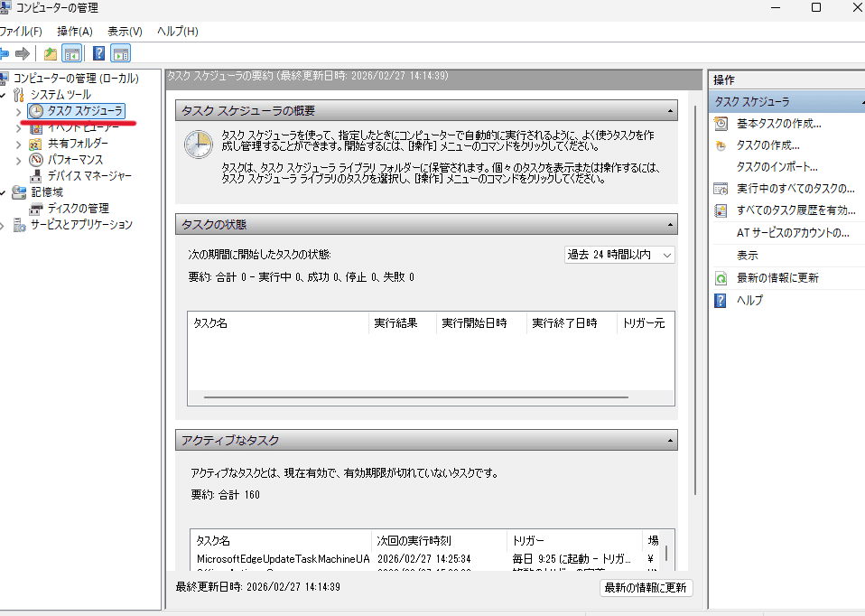The width and height of the screenshot is (865, 616).
Task: Open the ファイル(F) menu
Action: 21,32
